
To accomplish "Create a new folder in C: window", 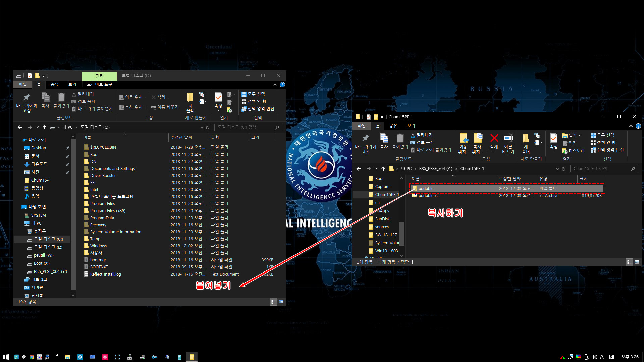I will pyautogui.click(x=190, y=102).
